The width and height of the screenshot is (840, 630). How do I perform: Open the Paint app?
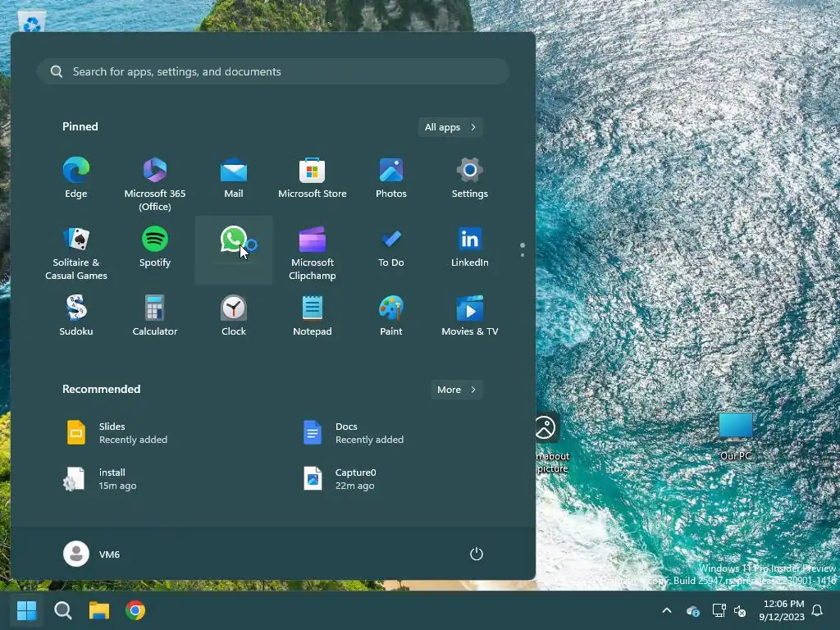tap(391, 316)
